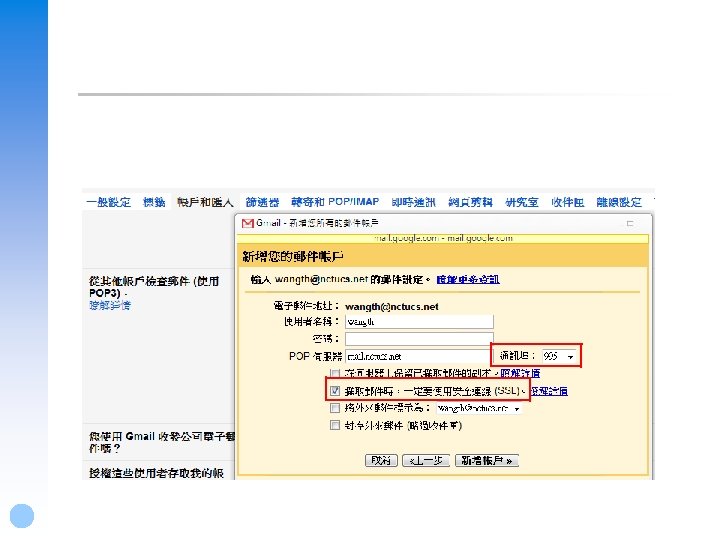The width and height of the screenshot is (720, 540).
Task: Click the 從其他帳戶檢查郵件 section label
Action: click(x=154, y=287)
